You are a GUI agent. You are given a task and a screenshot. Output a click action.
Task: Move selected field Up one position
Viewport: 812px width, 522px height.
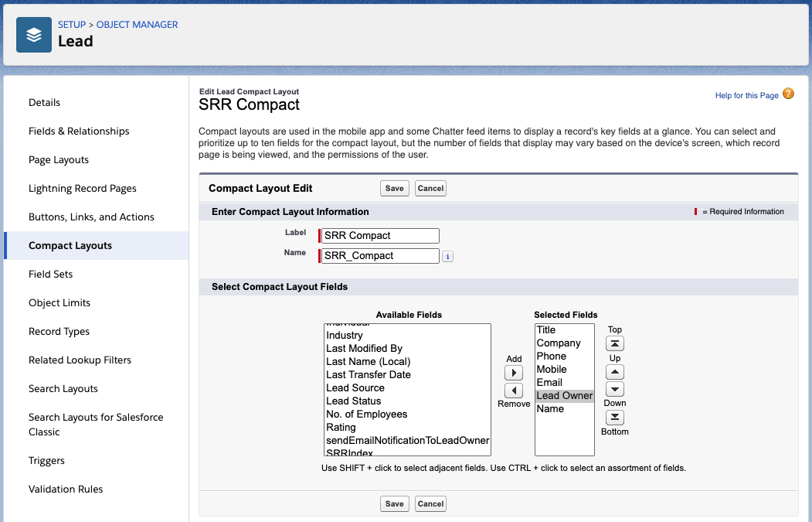[x=615, y=372]
